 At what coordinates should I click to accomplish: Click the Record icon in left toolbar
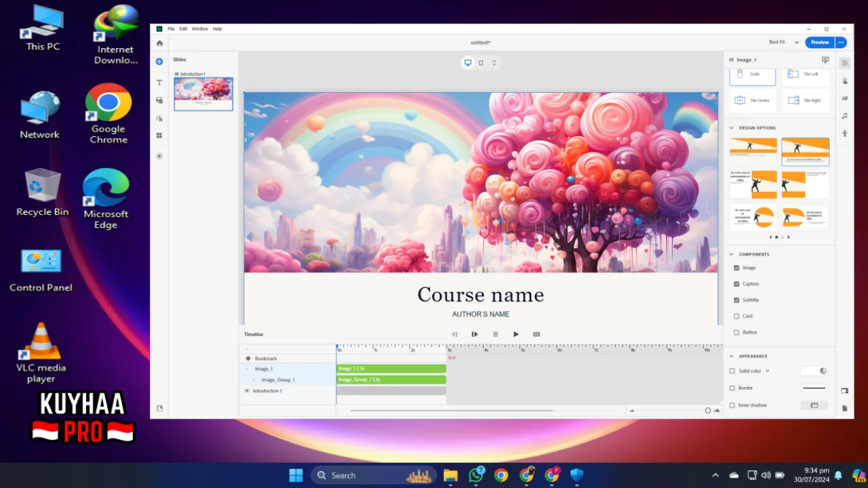[x=159, y=156]
